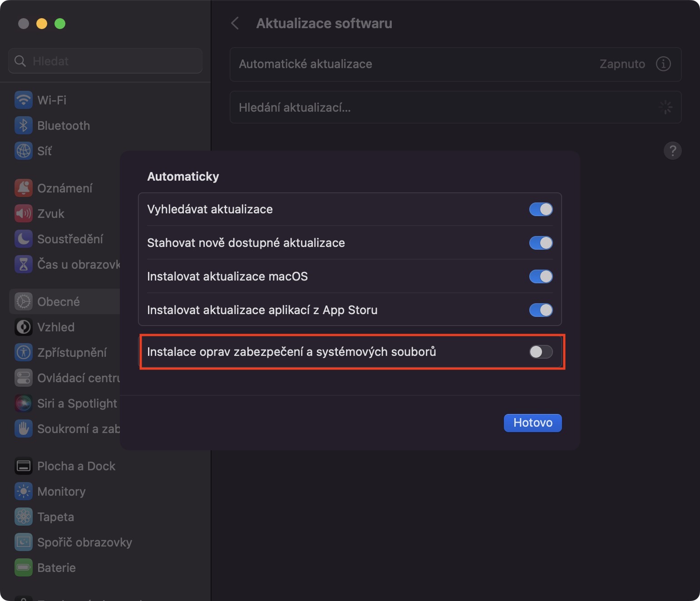Disable the Vyhledávat aktualizace toggle
Screen dimensions: 700x601
tap(541, 209)
